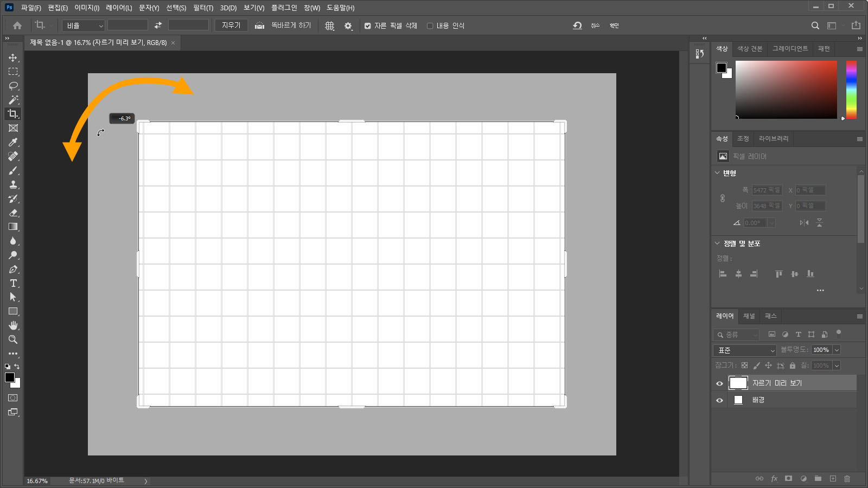Open additional crop settings gear
The height and width of the screenshot is (488, 868).
[348, 25]
